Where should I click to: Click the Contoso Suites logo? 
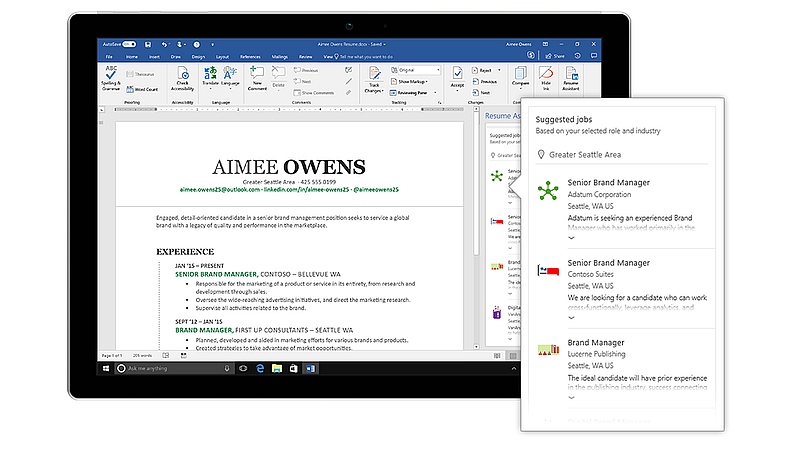click(548, 270)
